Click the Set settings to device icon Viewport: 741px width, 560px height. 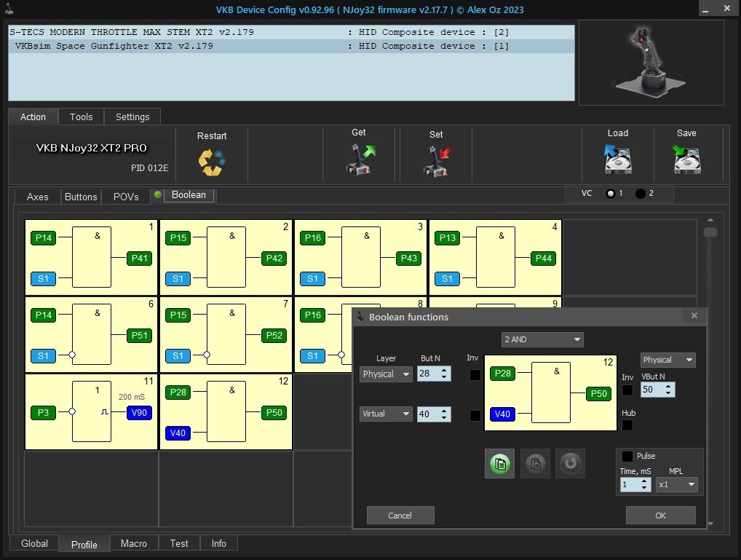(437, 161)
